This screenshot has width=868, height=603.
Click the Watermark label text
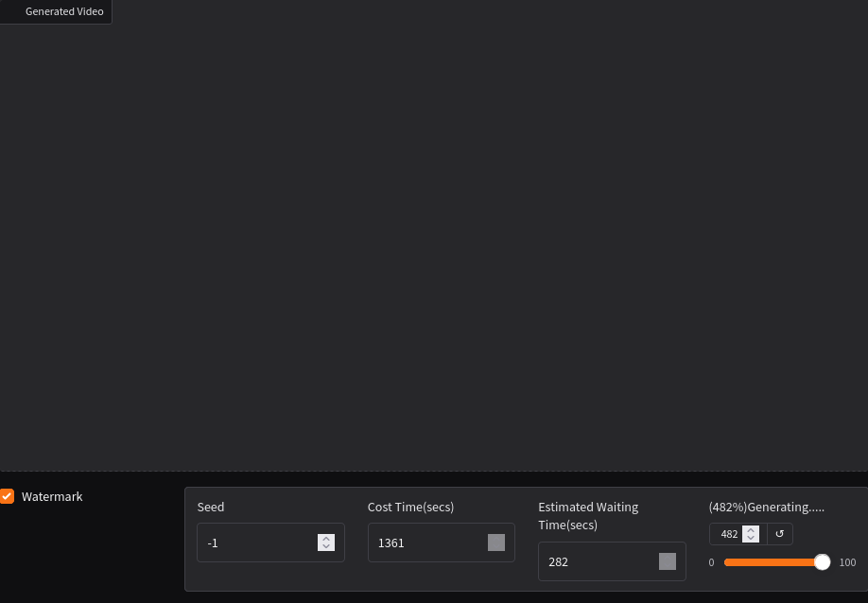point(52,496)
